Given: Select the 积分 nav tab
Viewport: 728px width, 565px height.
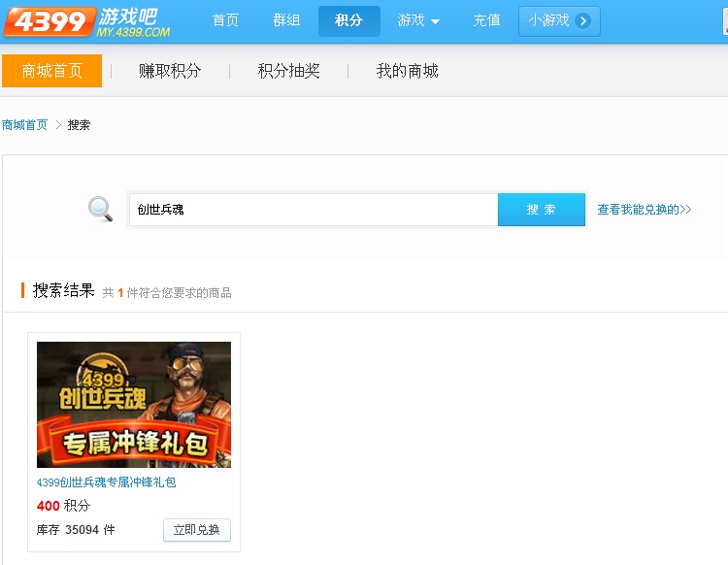Looking at the screenshot, I should tap(349, 21).
